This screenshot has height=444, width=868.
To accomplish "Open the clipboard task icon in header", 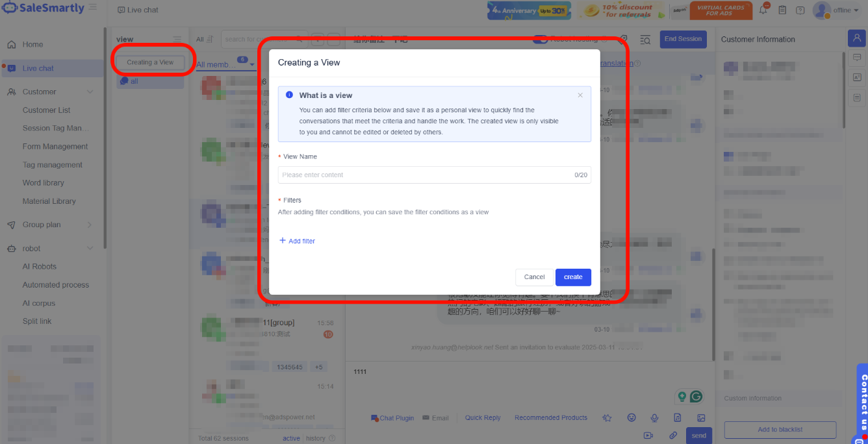I will [782, 10].
